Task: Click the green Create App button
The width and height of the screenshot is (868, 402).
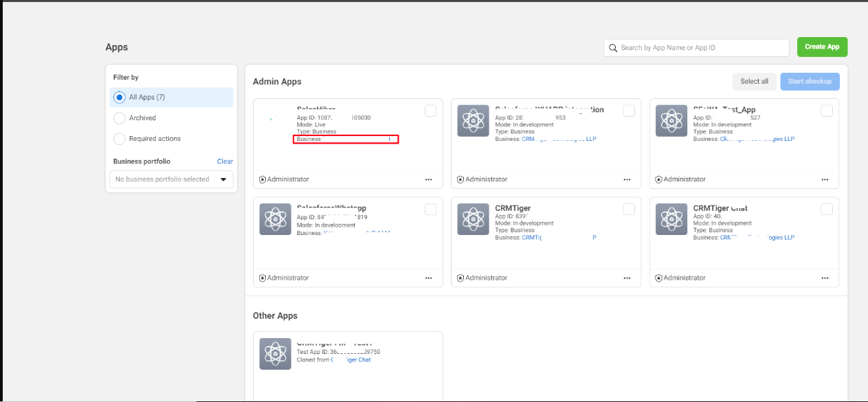Action: pos(822,47)
